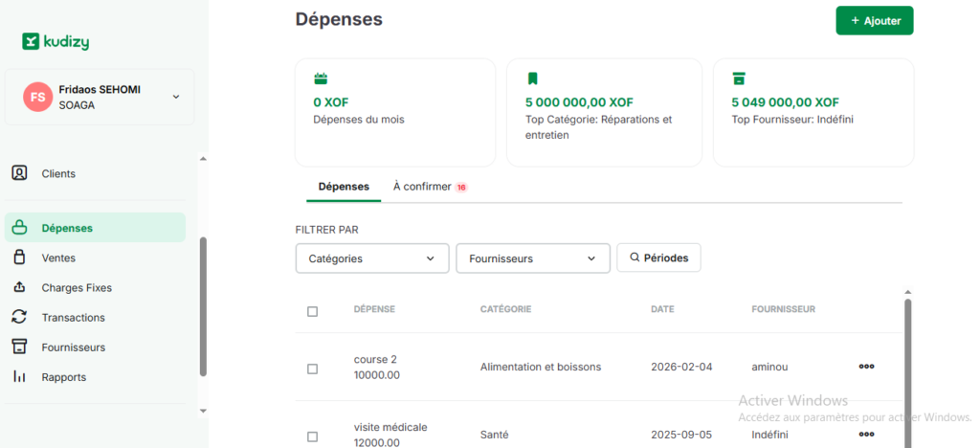This screenshot has height=448, width=980.
Task: Click the Rapports bar chart icon
Action: coord(19,377)
